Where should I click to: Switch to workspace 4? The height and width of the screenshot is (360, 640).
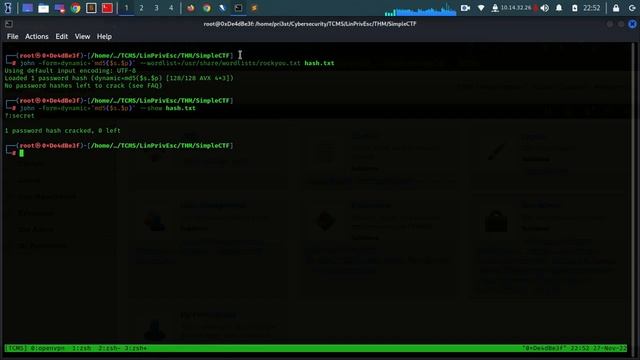click(x=171, y=8)
